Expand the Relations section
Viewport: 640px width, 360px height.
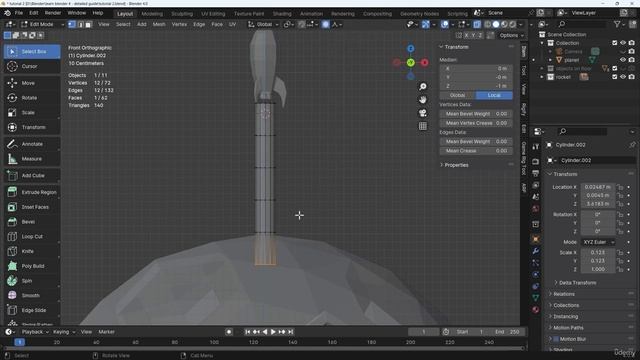coord(564,294)
